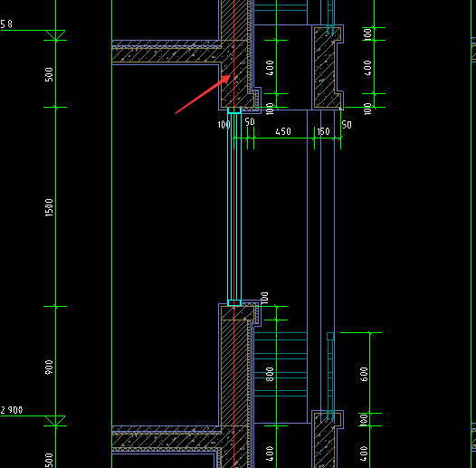
Task: Select the cyan window section lines
Action: (234, 206)
